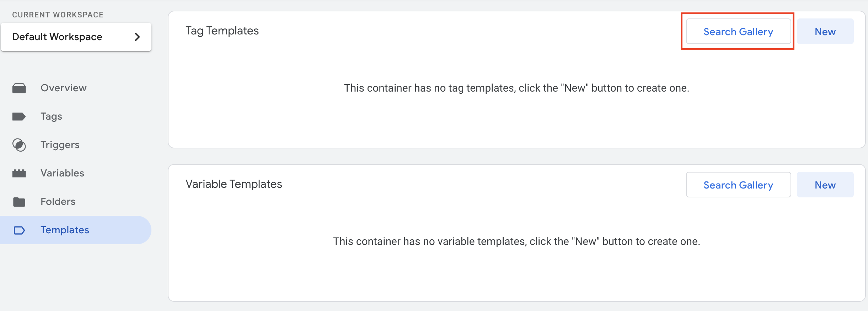Open the Default Workspace selector

76,37
